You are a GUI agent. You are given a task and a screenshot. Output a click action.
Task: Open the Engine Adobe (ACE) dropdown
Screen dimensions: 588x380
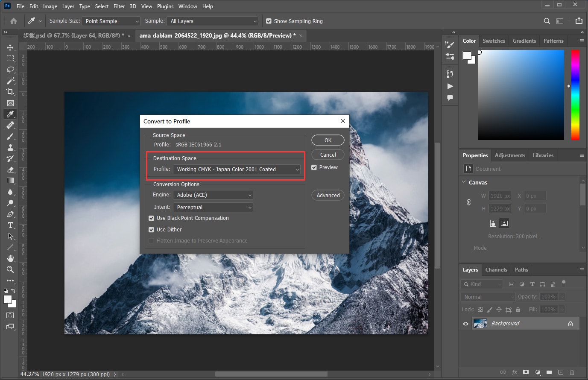(213, 195)
